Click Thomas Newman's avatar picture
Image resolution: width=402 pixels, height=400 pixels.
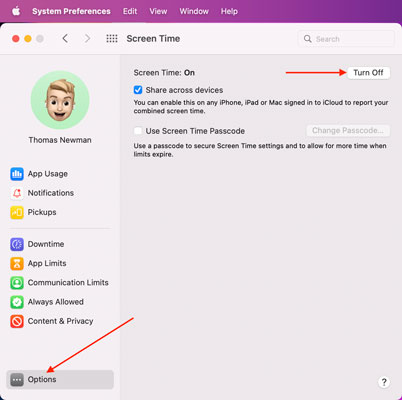60,100
